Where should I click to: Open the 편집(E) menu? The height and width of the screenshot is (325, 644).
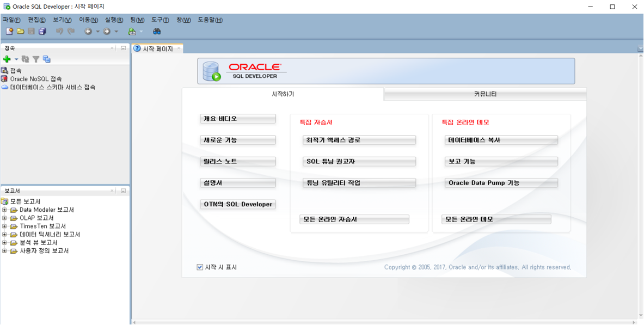tap(37, 20)
